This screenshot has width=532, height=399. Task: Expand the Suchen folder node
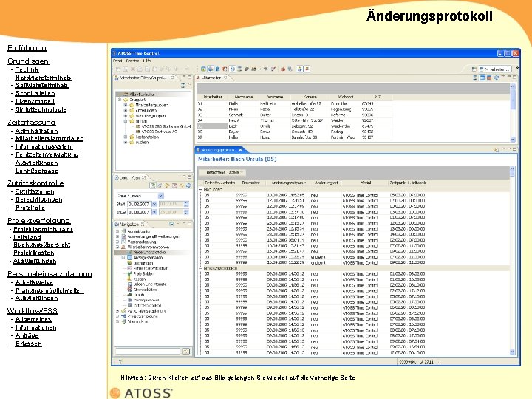pyautogui.click(x=126, y=143)
